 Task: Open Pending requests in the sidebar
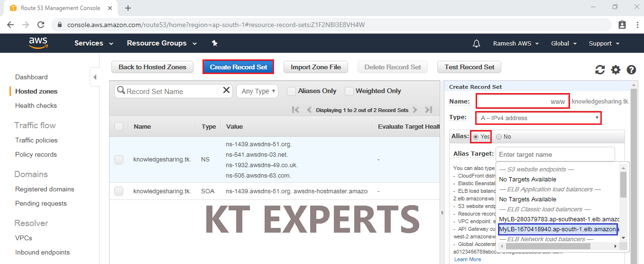(x=41, y=203)
